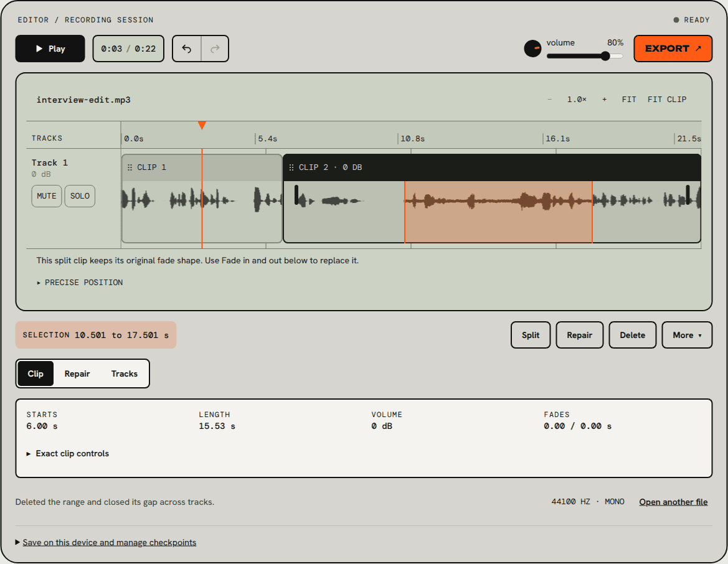Switch to the Tracks tab
Viewport: 728px width, 564px height.
[125, 374]
